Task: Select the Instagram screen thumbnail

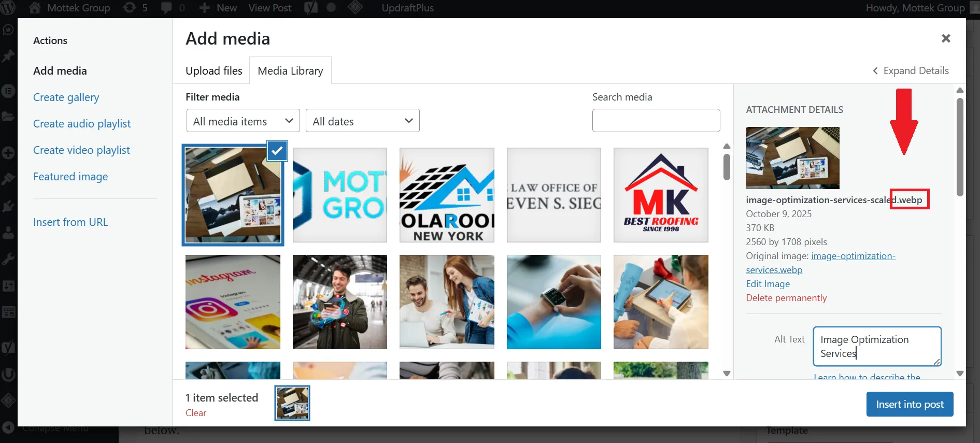Action: click(x=233, y=302)
